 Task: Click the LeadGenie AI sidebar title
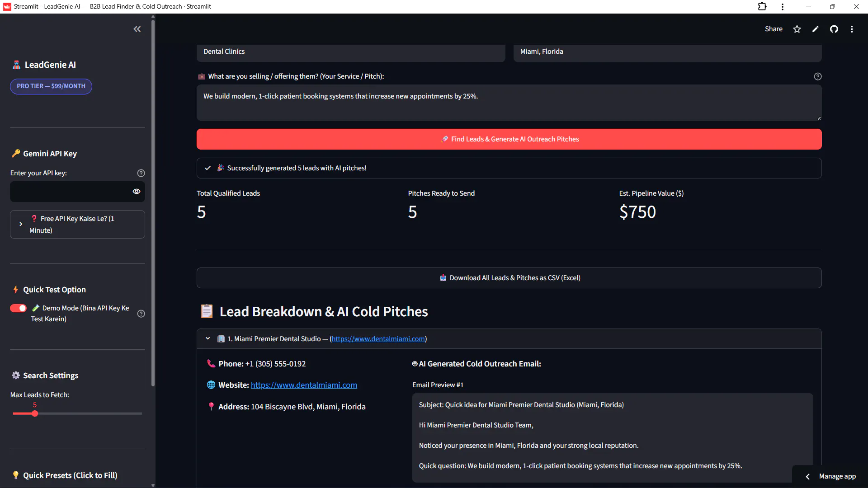[x=50, y=65]
